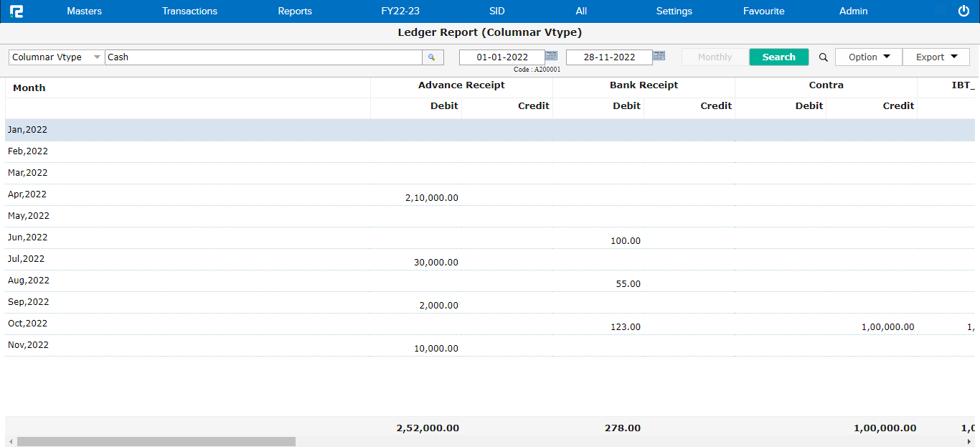Click the app logo in top-left corner
The width and height of the screenshot is (980, 447).
(x=16, y=11)
